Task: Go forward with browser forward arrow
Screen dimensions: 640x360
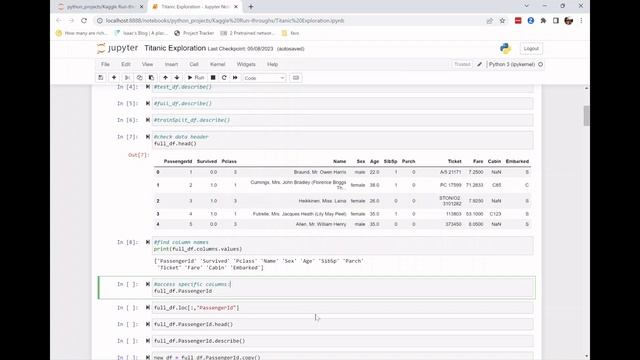Action: click(x=71, y=20)
